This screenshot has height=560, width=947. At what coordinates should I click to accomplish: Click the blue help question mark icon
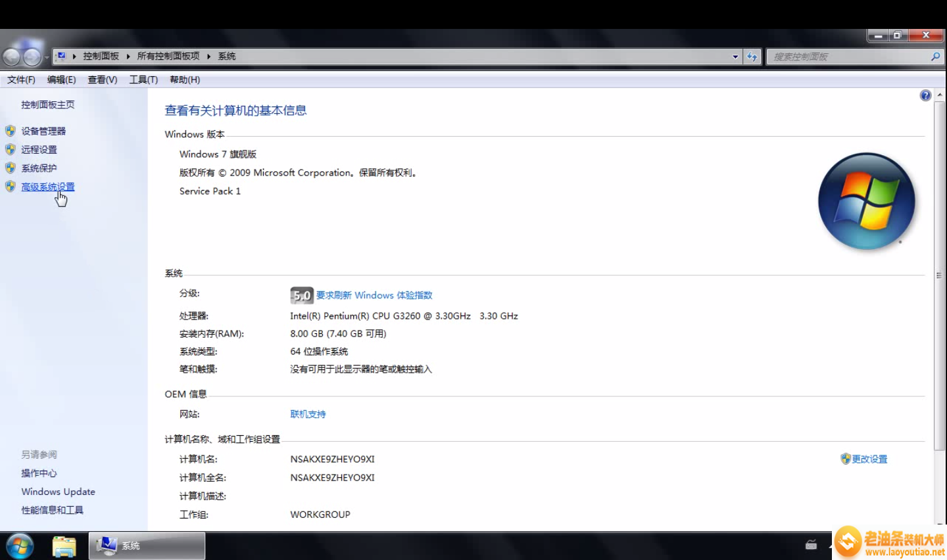coord(925,95)
